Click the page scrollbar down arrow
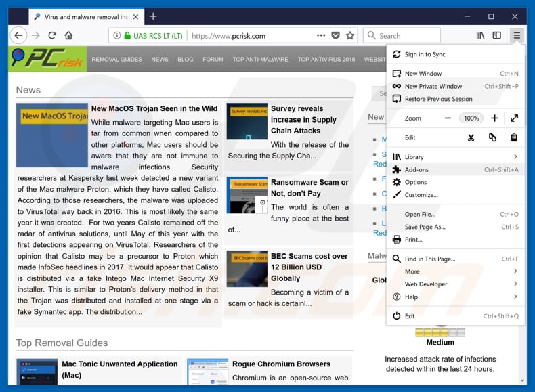This screenshot has width=535, height=392. pyautogui.click(x=522, y=380)
